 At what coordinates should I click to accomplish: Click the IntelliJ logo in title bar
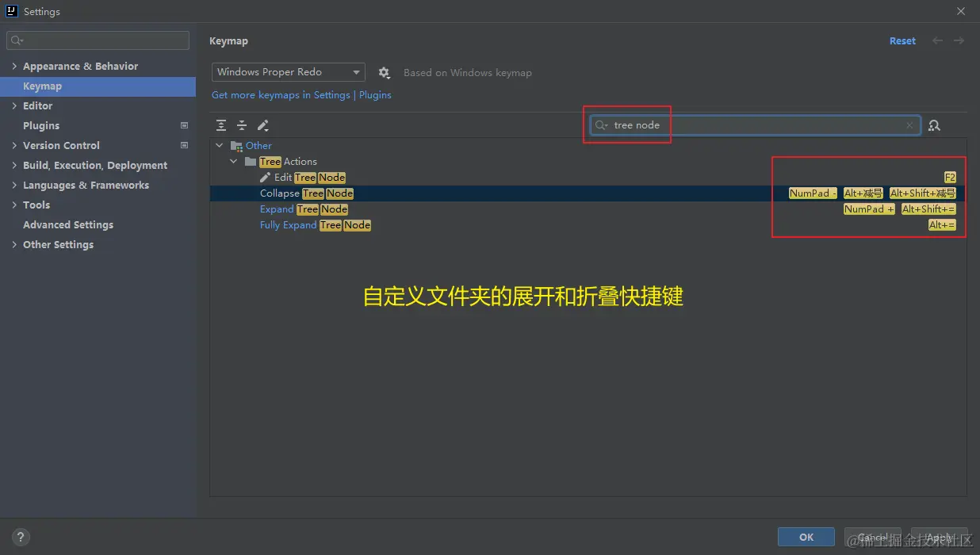tap(12, 11)
